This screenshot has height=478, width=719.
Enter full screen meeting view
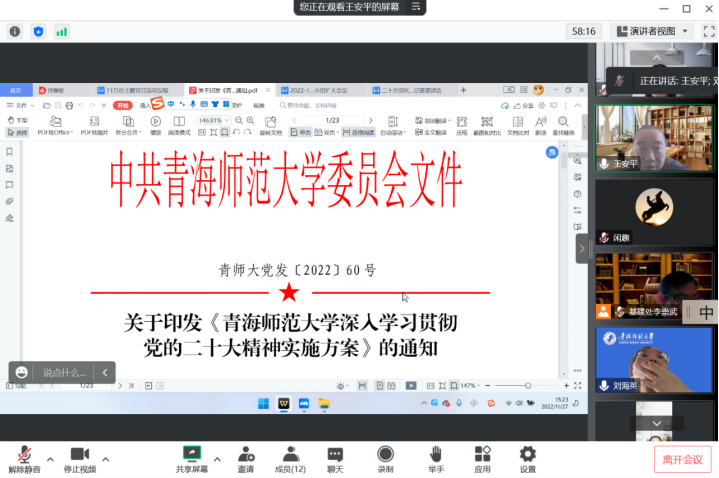click(708, 31)
